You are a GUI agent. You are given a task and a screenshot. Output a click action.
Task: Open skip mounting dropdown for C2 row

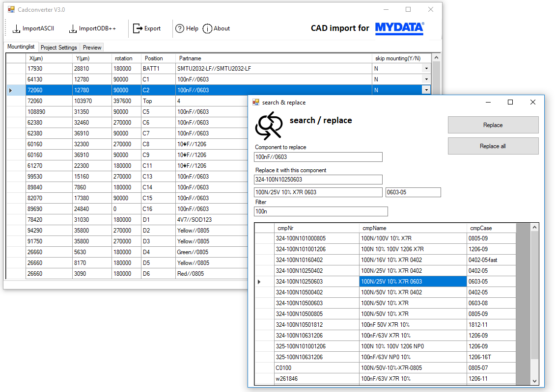[426, 90]
